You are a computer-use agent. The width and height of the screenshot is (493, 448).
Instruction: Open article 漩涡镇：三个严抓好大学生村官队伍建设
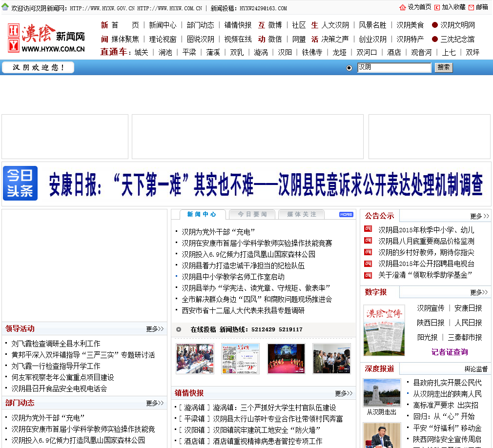pos(274,408)
